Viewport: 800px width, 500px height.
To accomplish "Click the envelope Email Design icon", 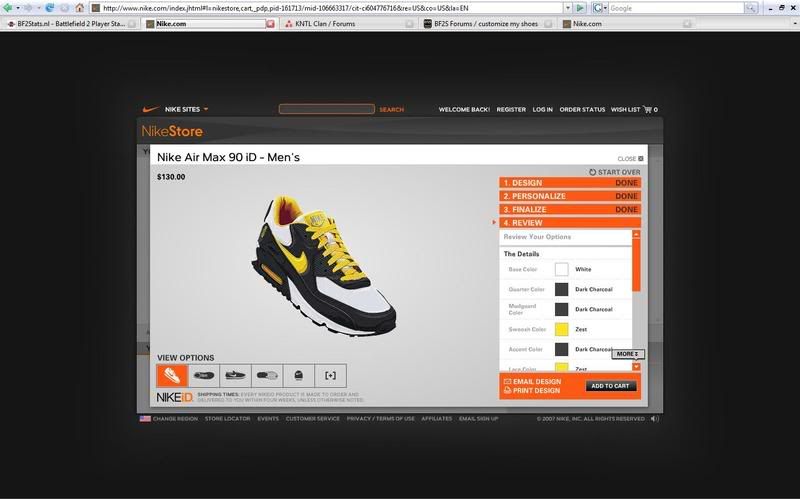I will click(x=507, y=382).
